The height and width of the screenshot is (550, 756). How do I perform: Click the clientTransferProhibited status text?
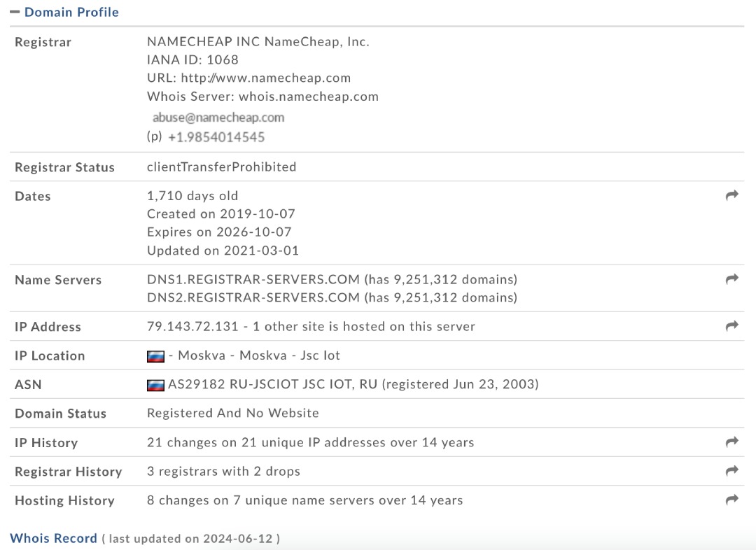(x=221, y=167)
